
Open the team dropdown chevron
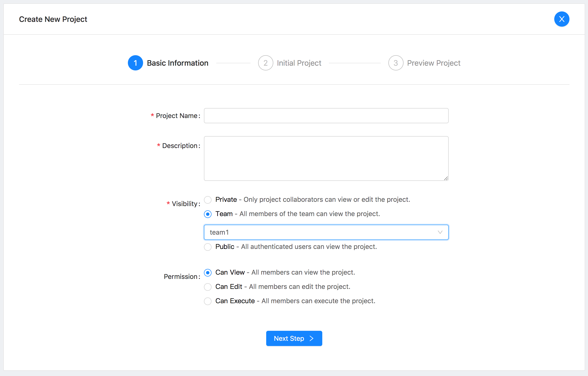pos(440,232)
